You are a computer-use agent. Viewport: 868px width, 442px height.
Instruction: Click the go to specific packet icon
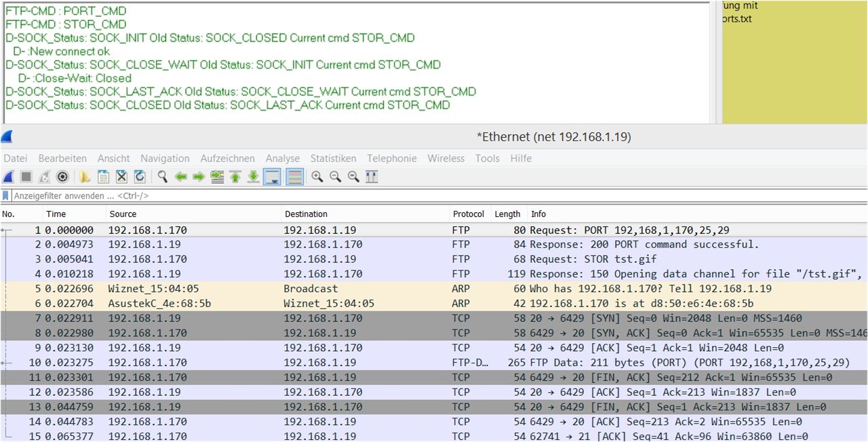[x=217, y=177]
